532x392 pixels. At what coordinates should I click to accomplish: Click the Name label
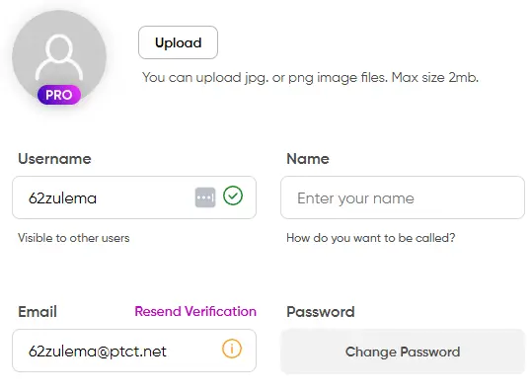pyautogui.click(x=308, y=159)
